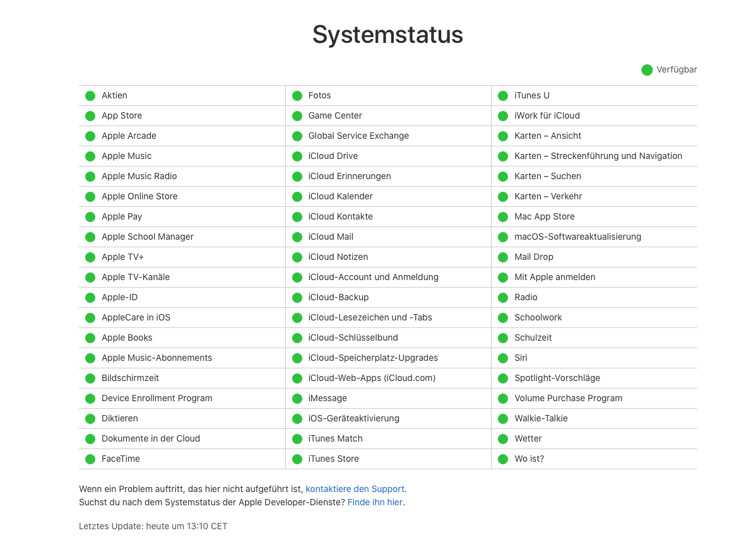Click the iTunes Store entry
The height and width of the screenshot is (545, 756).
click(333, 459)
